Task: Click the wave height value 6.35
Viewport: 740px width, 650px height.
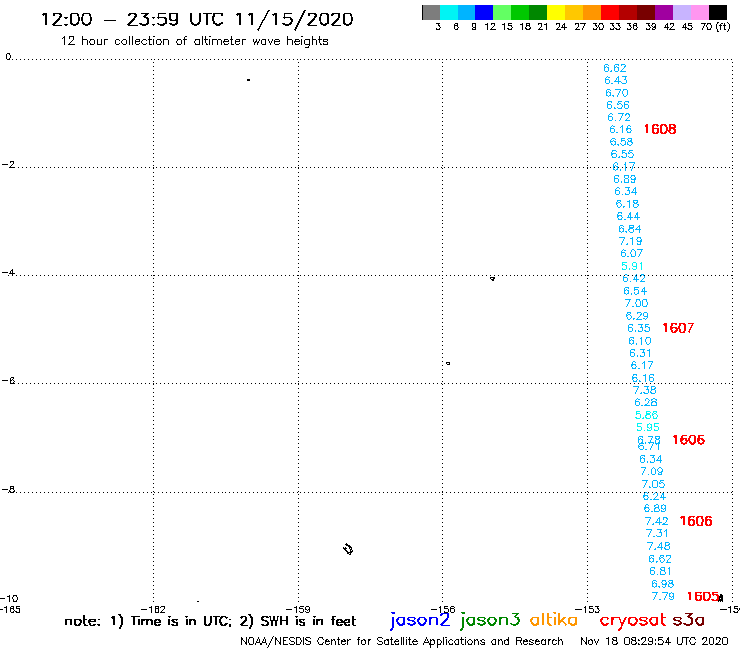Action: pyautogui.click(x=639, y=328)
